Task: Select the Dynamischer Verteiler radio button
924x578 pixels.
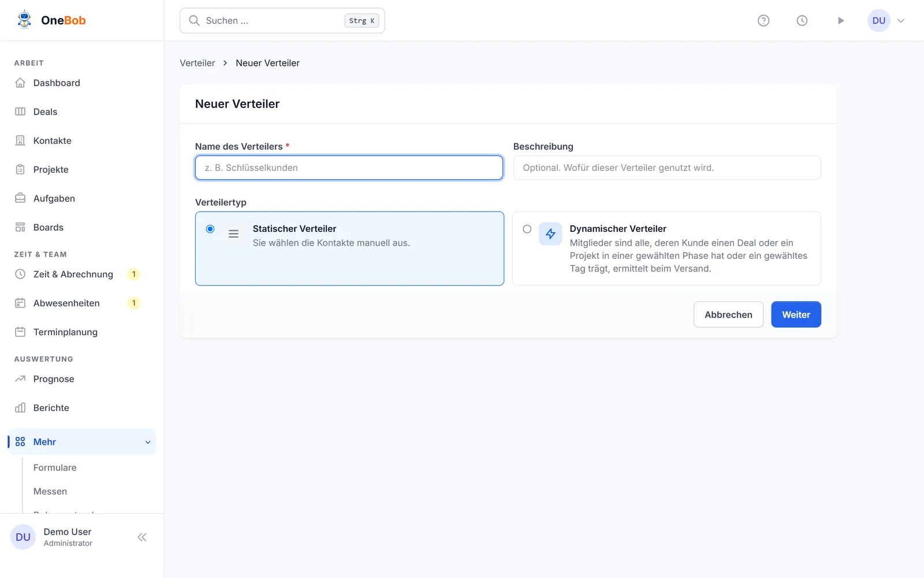Action: point(527,229)
